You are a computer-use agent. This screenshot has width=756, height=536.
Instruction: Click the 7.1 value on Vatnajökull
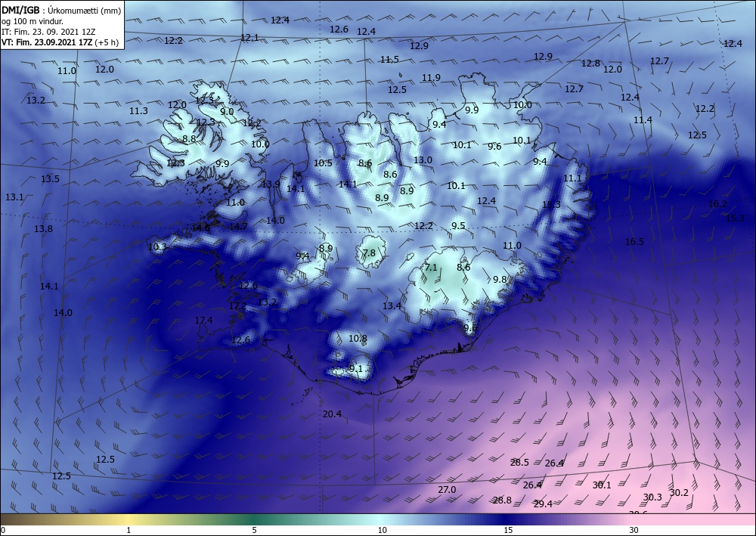(x=431, y=267)
